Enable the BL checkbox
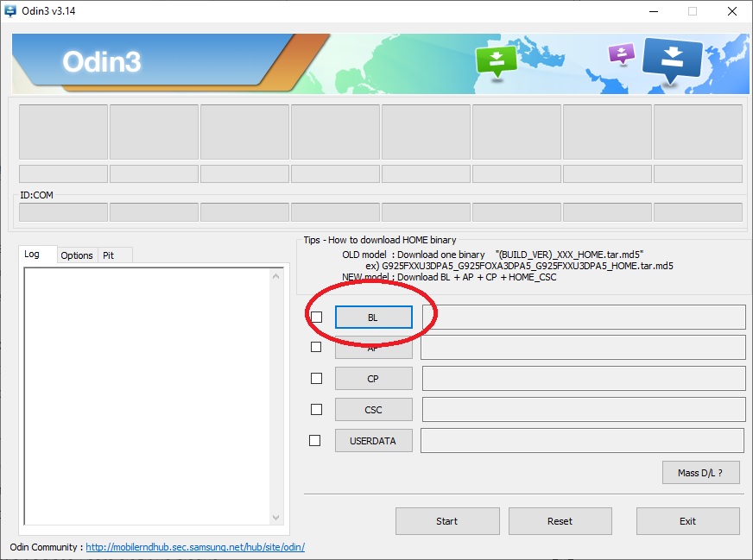Viewport: 753px width, 560px height. (316, 318)
